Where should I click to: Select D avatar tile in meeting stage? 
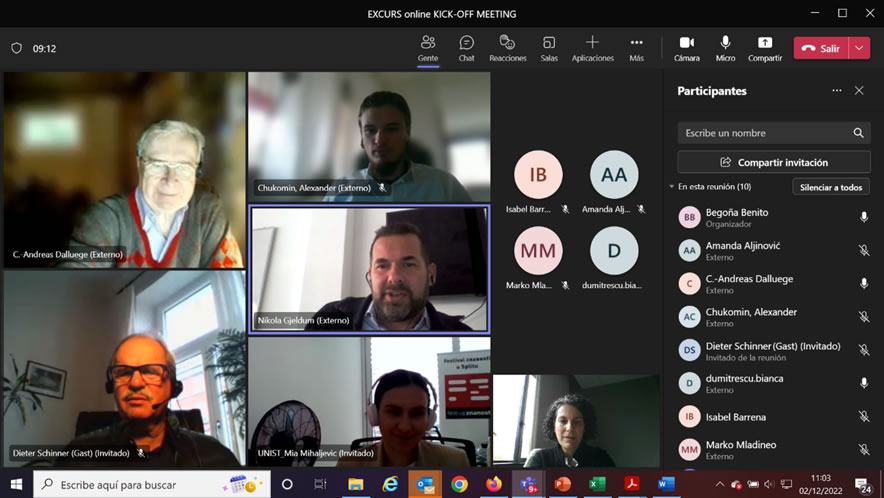coord(614,250)
